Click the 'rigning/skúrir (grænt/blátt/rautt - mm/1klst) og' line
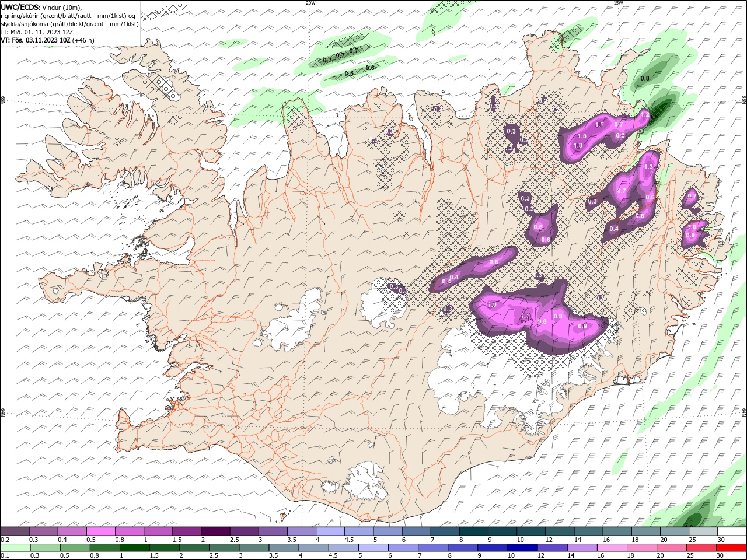 [68, 16]
